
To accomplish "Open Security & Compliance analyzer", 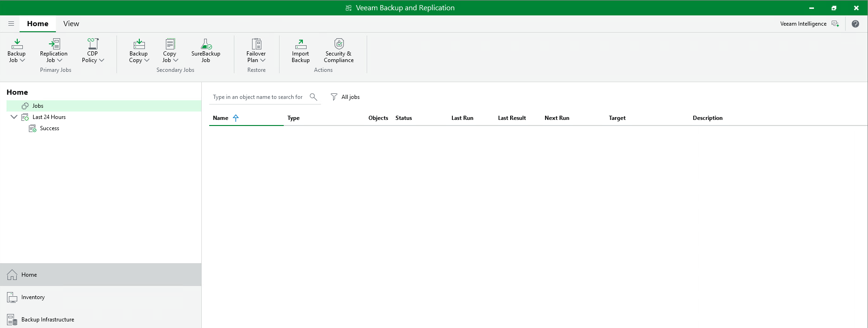I will [339, 50].
